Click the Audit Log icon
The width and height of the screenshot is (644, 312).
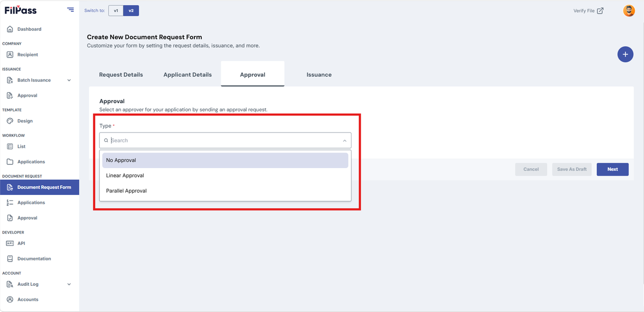pyautogui.click(x=10, y=285)
